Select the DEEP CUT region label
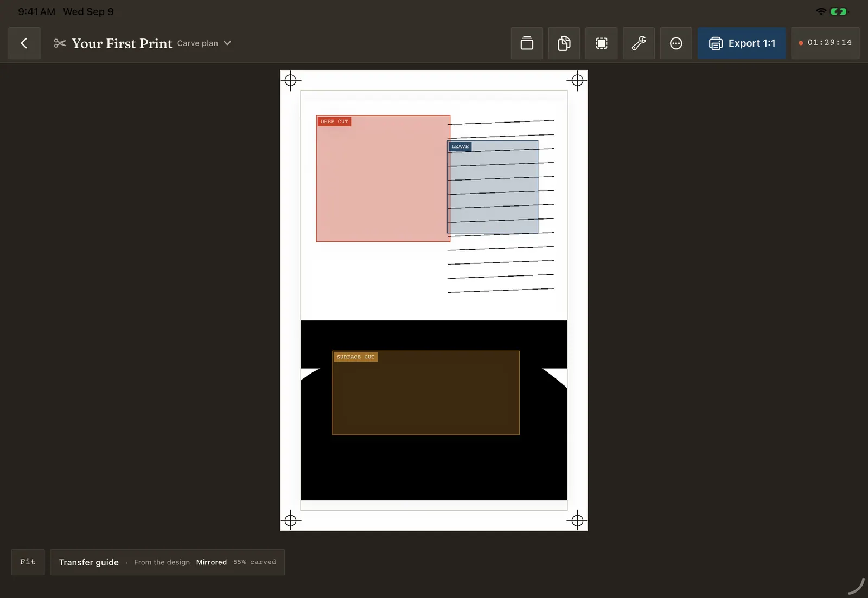This screenshot has height=598, width=868. pos(334,121)
